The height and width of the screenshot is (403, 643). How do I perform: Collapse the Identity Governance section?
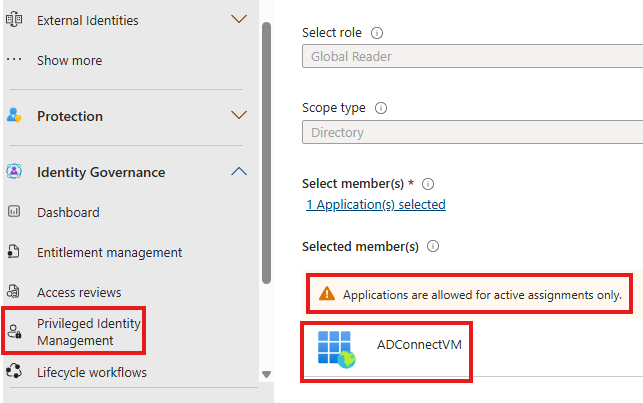pos(238,172)
